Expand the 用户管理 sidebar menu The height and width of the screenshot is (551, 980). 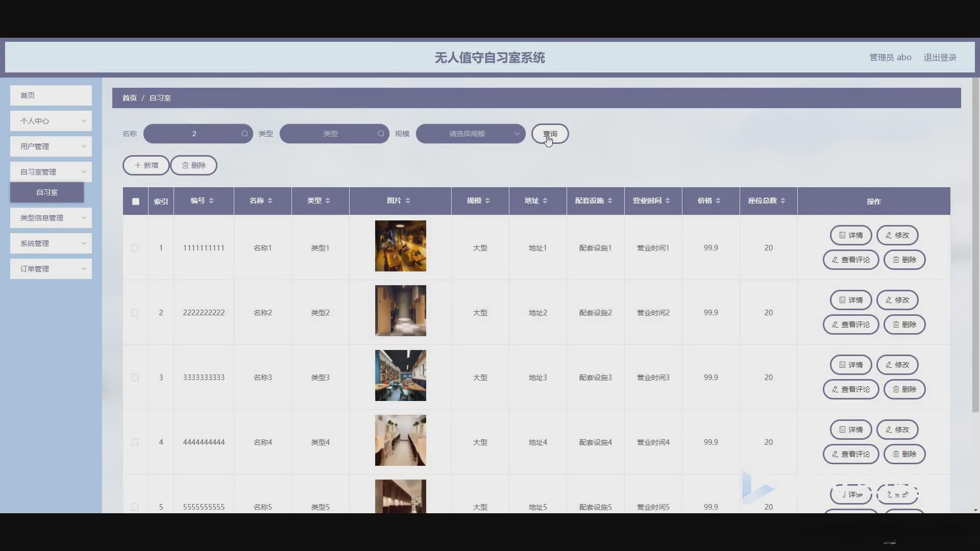point(51,146)
